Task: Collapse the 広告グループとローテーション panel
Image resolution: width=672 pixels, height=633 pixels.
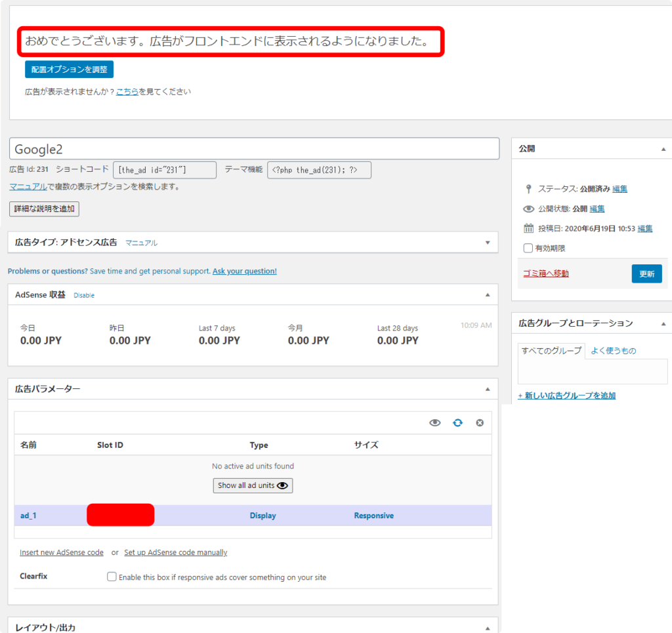Action: click(x=663, y=324)
